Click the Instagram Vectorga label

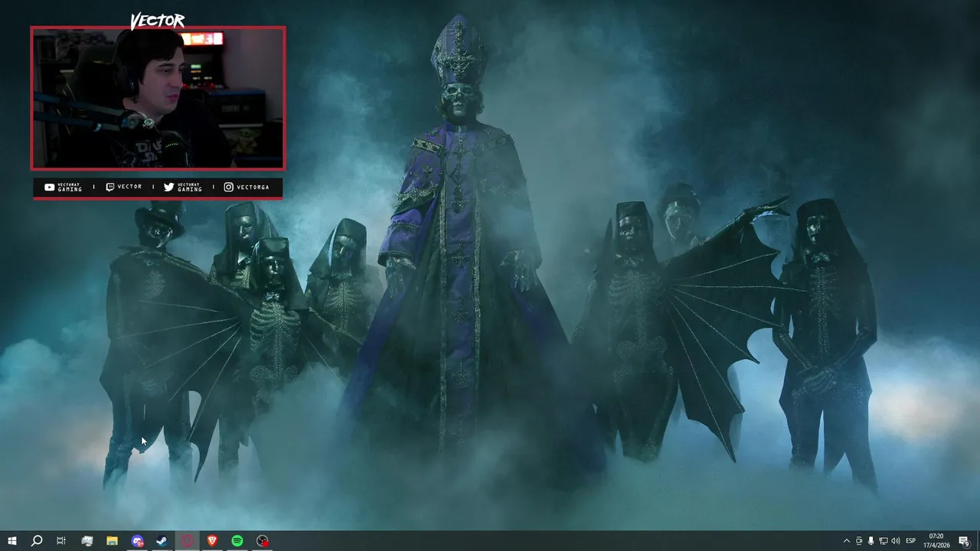pos(247,187)
